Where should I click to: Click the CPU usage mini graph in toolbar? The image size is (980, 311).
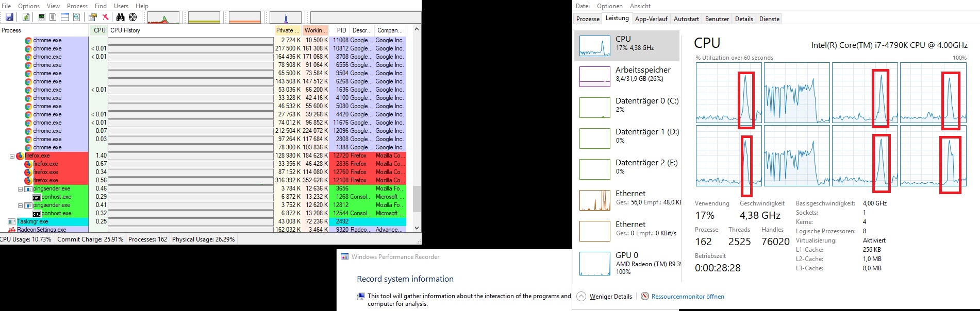click(x=163, y=18)
